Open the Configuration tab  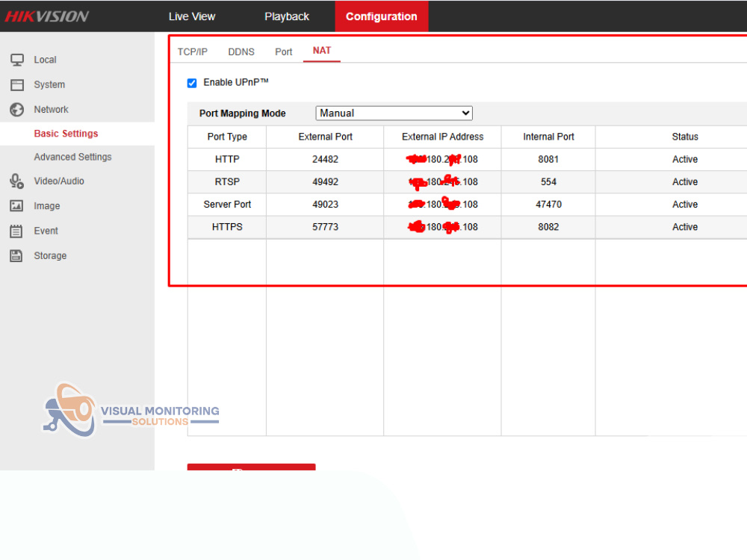[x=382, y=16]
